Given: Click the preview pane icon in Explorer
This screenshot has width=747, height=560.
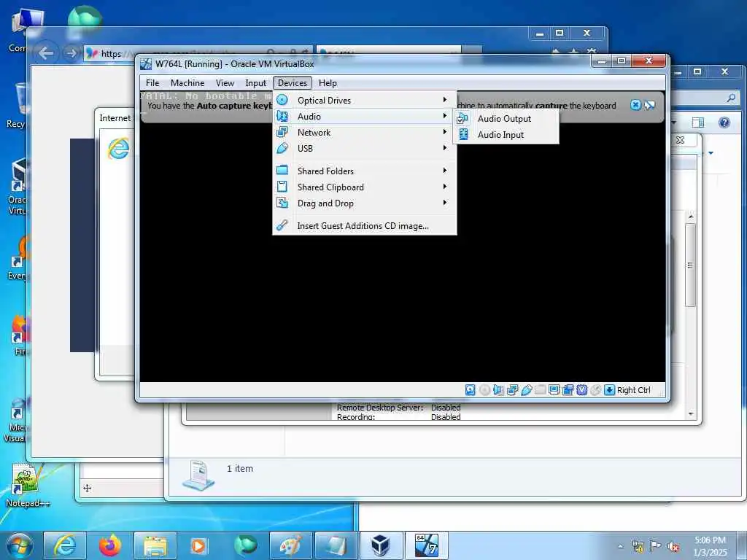Looking at the screenshot, I should (x=698, y=122).
